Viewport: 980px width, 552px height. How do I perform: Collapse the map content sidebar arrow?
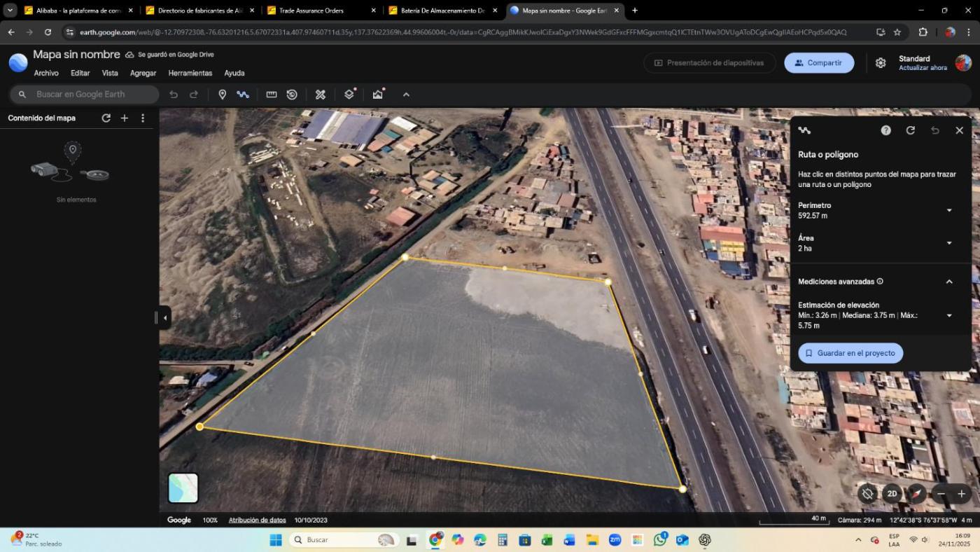point(164,318)
